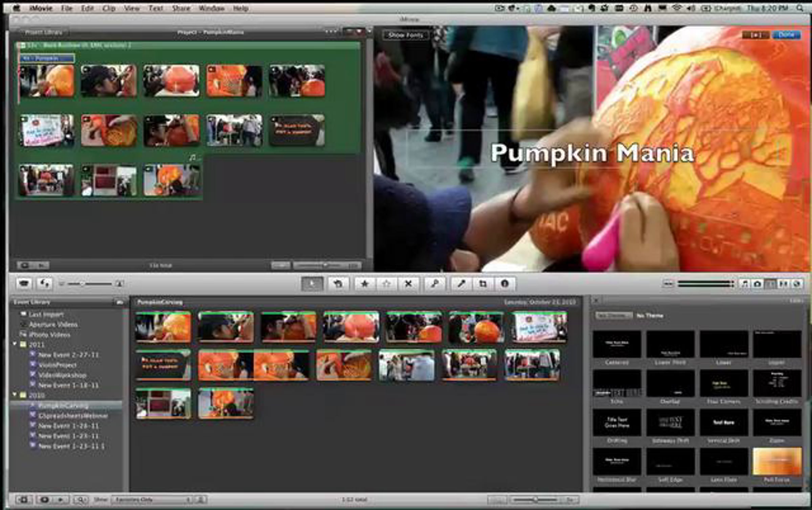Viewport: 812px width, 510px height.
Task: Select the crop and rotate tool
Action: point(483,284)
